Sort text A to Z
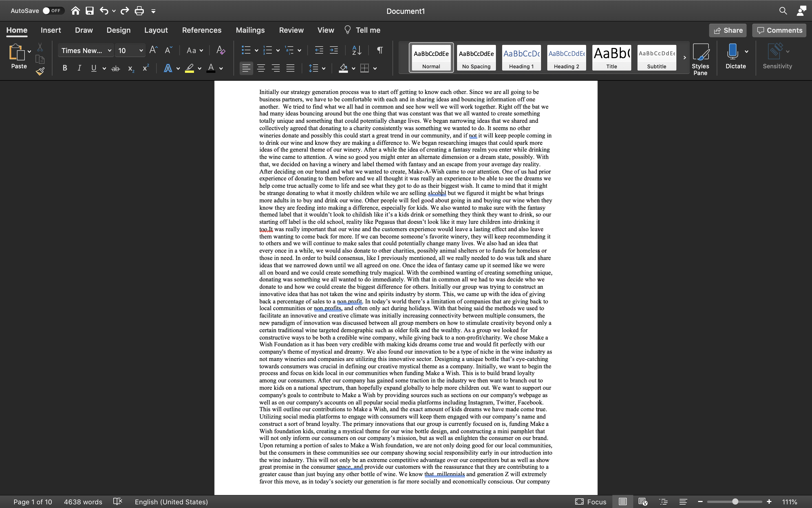812x508 pixels. pos(357,50)
